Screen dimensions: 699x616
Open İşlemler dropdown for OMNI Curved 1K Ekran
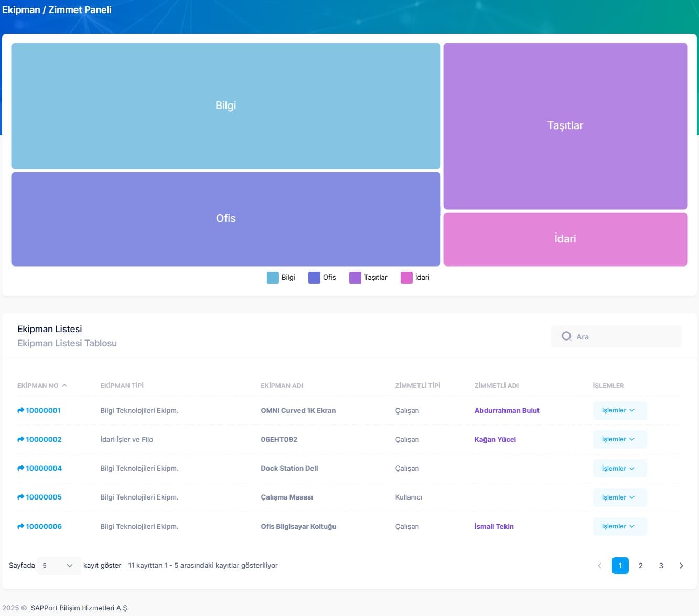pyautogui.click(x=619, y=410)
